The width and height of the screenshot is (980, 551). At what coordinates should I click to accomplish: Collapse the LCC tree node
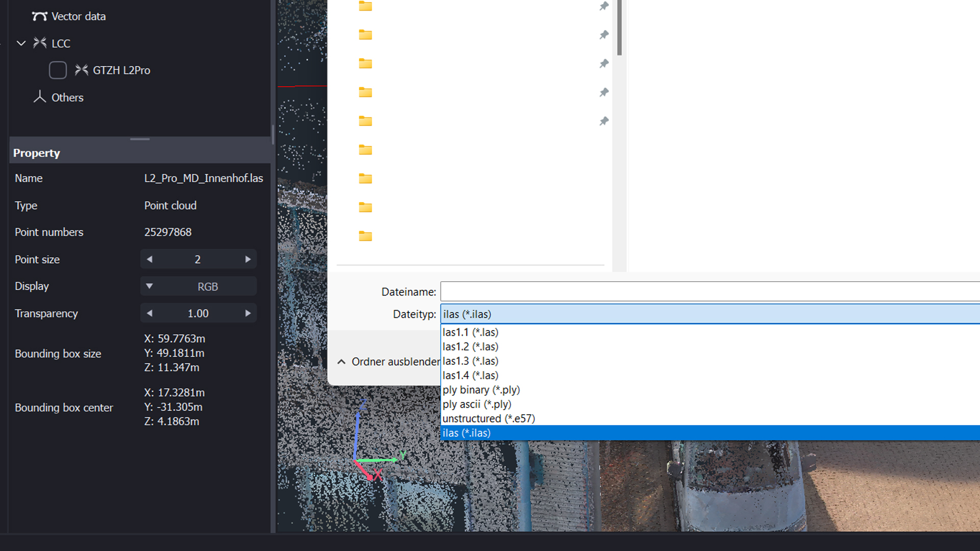[x=21, y=43]
